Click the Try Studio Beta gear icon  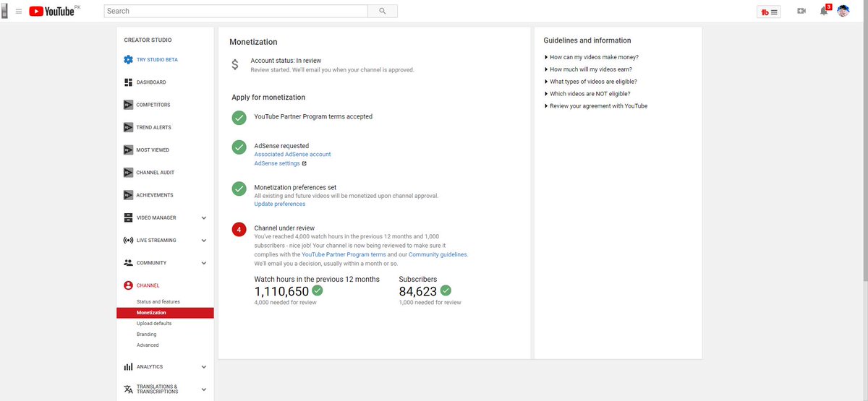tap(128, 60)
